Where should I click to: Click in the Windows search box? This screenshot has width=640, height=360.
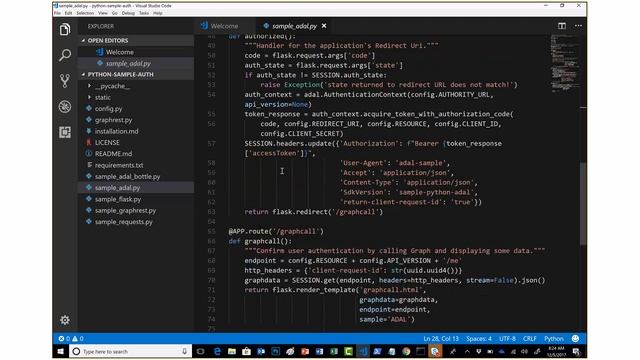pos(131,351)
